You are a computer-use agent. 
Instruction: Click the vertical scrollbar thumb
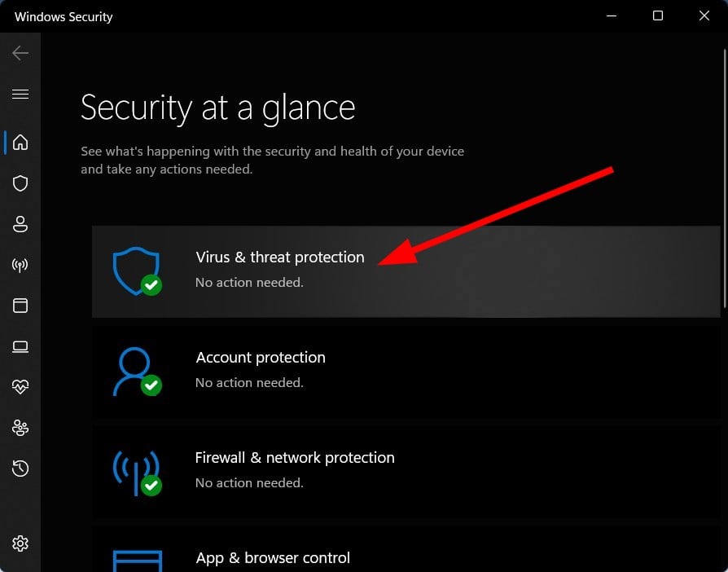(x=724, y=178)
